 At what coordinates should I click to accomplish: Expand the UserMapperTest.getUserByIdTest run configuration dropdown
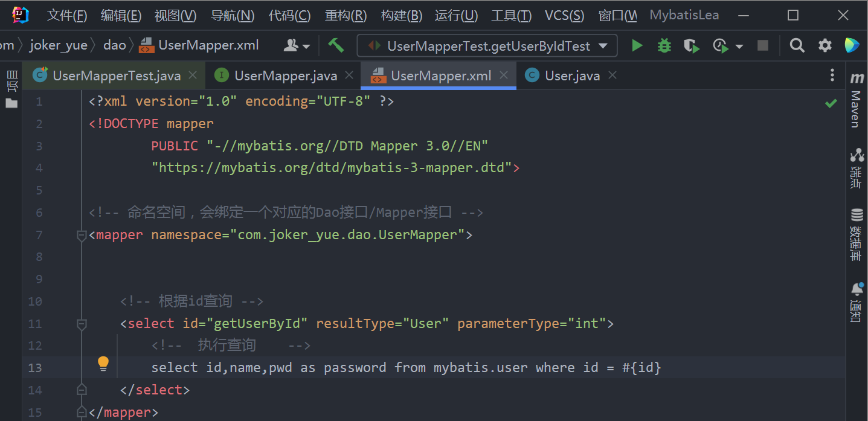tap(602, 46)
